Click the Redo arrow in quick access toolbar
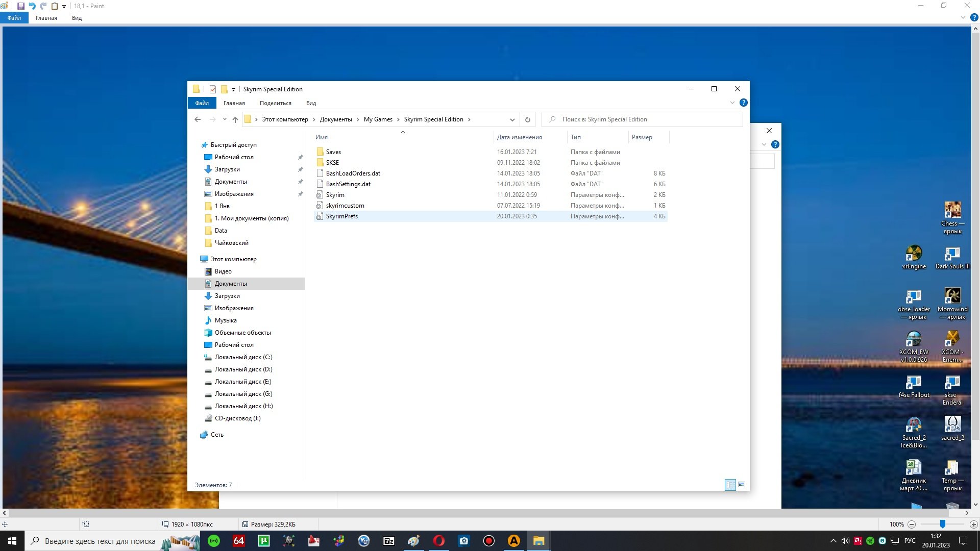The width and height of the screenshot is (980, 551). [43, 6]
